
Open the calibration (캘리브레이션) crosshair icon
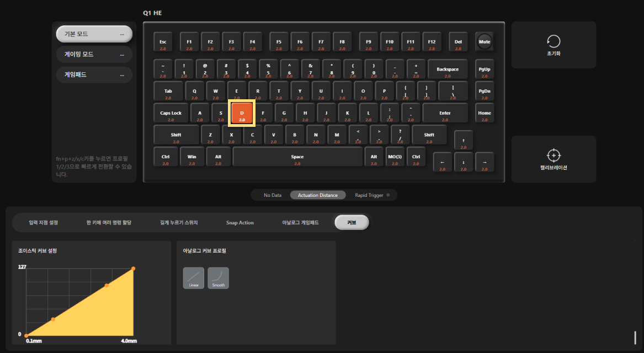tap(553, 156)
